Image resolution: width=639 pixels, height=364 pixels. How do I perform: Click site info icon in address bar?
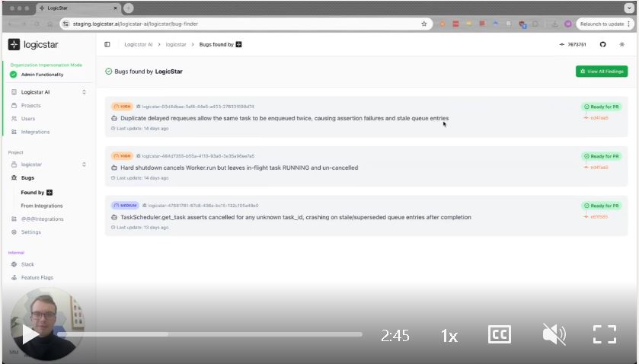coord(66,24)
